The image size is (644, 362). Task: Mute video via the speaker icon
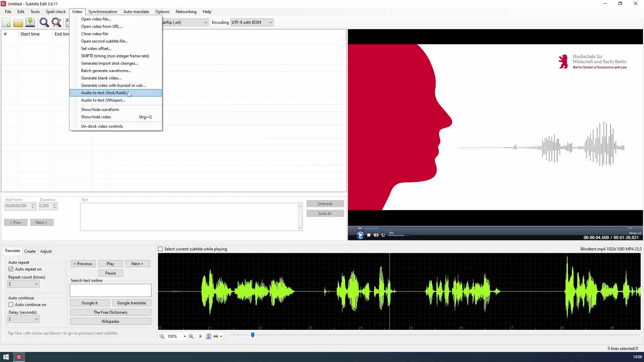pos(376,235)
